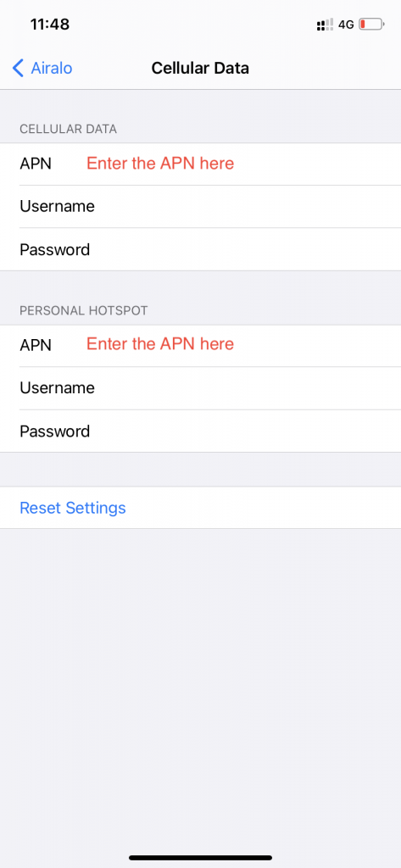This screenshot has width=401, height=868.
Task: Focus the Personal Hotspot APN field
Action: 200,346
